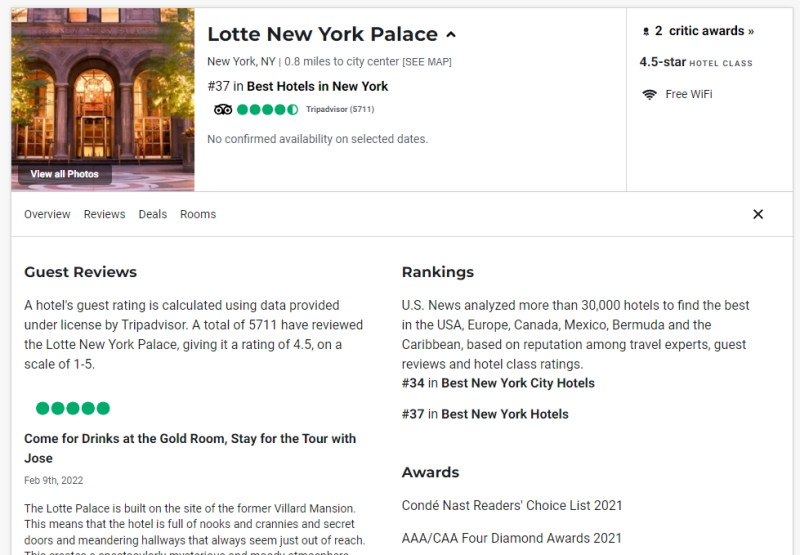Go to the Rooms tab
The width and height of the screenshot is (800, 555).
click(x=198, y=214)
